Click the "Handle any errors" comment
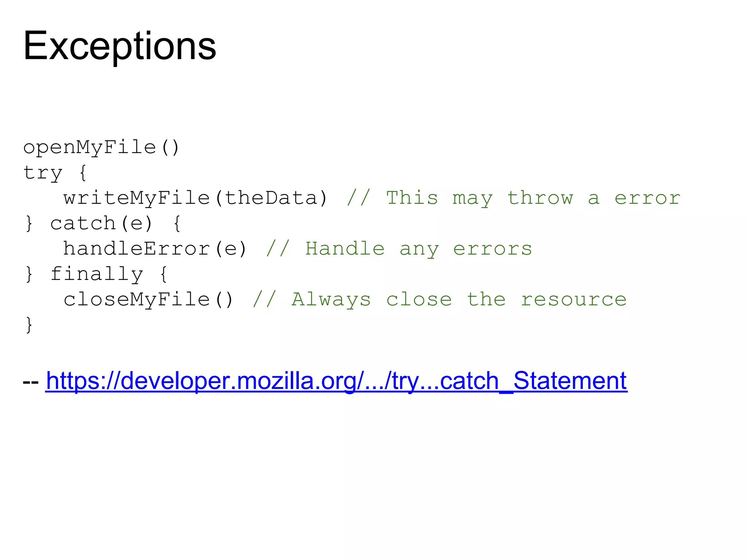This screenshot has height=560, width=747. coord(399,249)
